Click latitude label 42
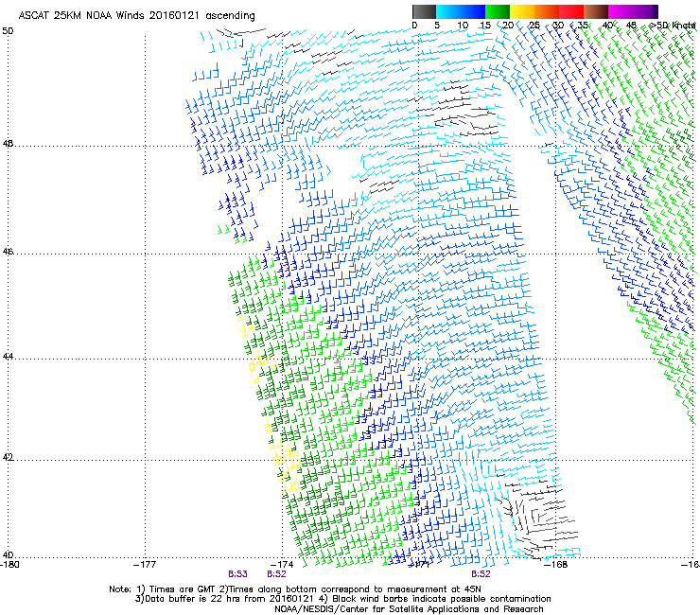 pyautogui.click(x=8, y=458)
